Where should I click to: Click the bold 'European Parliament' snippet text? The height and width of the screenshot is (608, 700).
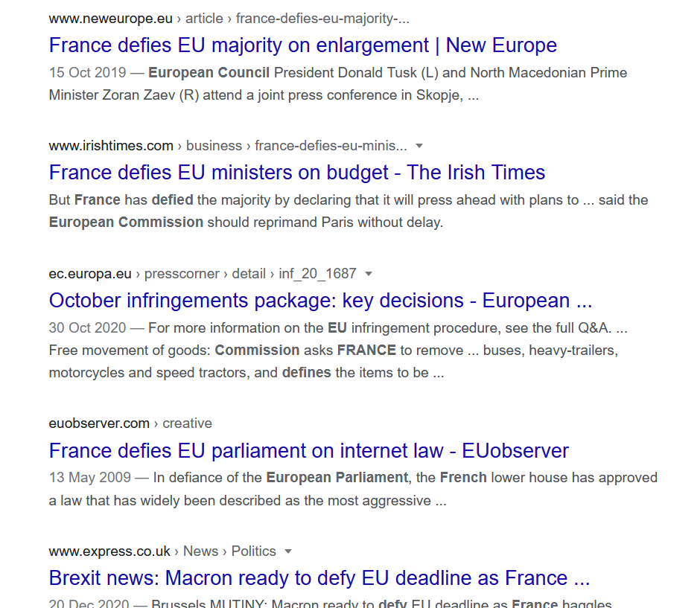coord(337,478)
